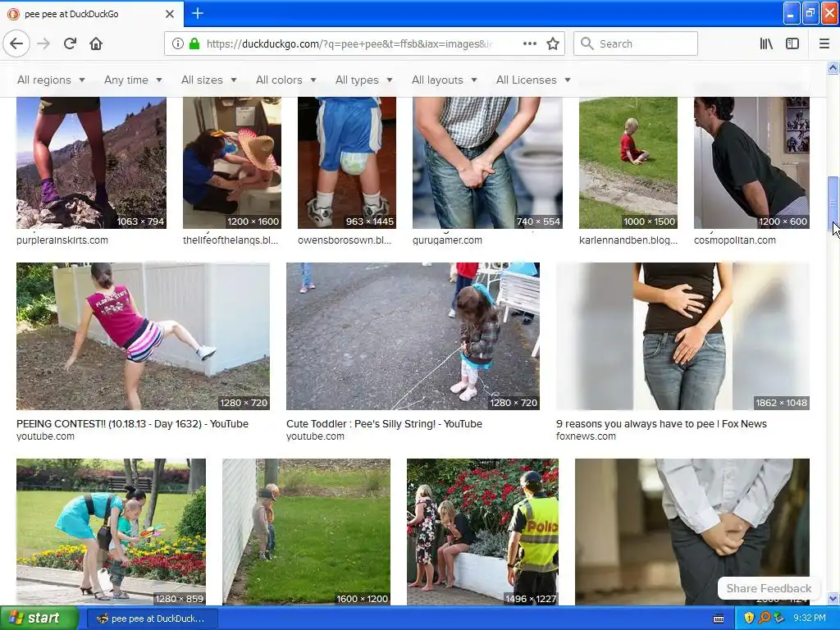Click the security shield tray icon

click(x=749, y=619)
